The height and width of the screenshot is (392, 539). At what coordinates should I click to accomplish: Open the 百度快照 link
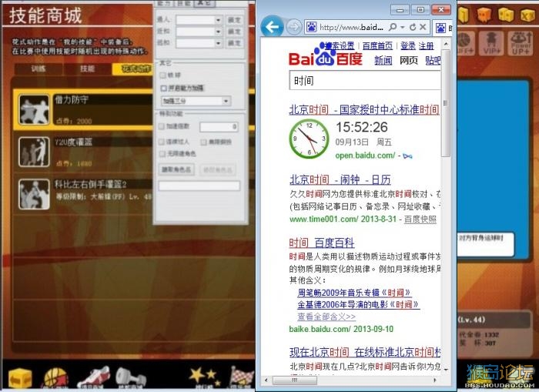pyautogui.click(x=420, y=219)
